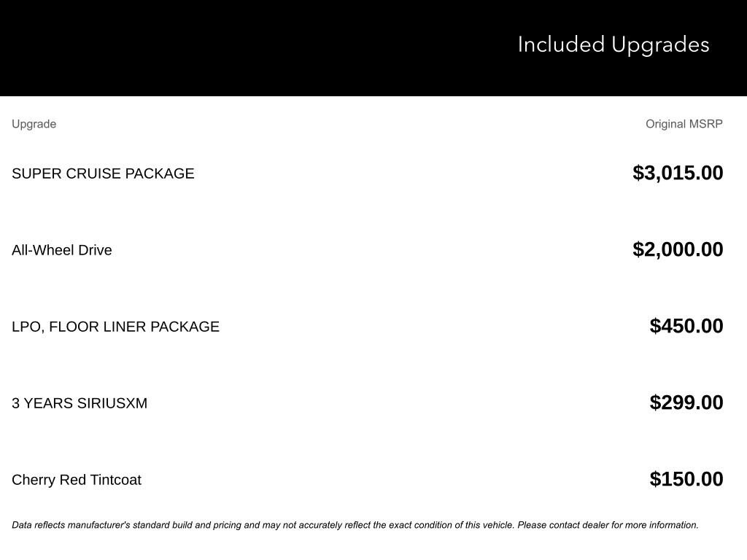Screen dimensions: 747x560
Task: Click the data disclaimer footnote text
Action: click(355, 525)
